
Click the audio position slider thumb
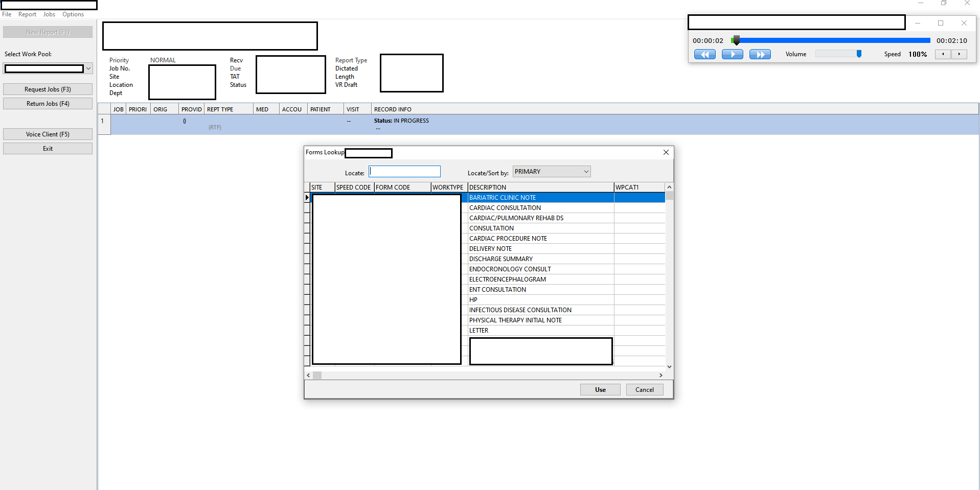point(736,40)
